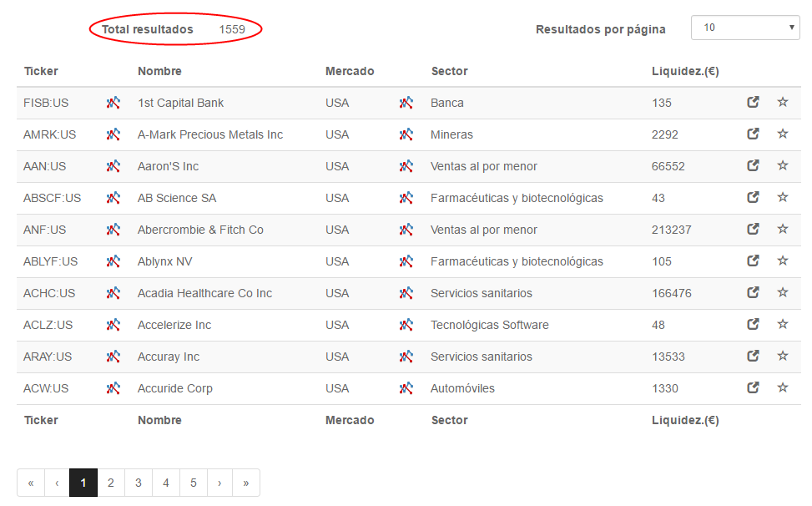Screen dimensions: 812x506
Task: Go to results page 5
Action: point(193,483)
